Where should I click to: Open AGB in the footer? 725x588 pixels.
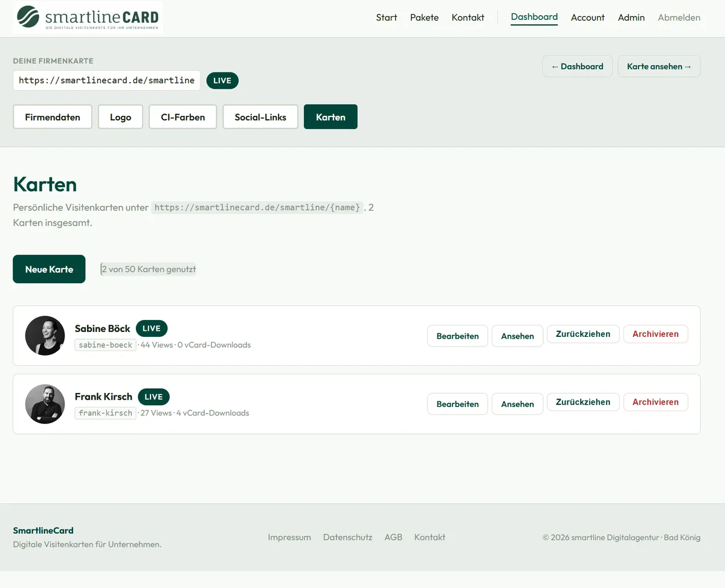coord(393,537)
